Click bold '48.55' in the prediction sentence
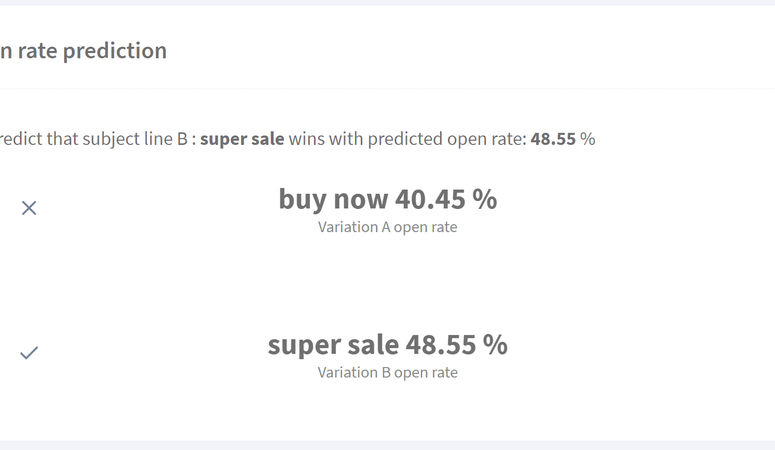This screenshot has width=775, height=450. pyautogui.click(x=553, y=139)
